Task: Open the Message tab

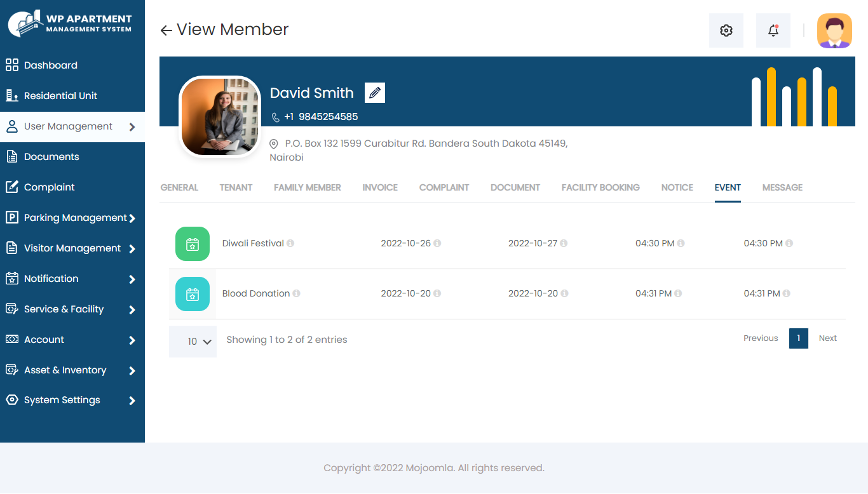Action: pyautogui.click(x=782, y=187)
